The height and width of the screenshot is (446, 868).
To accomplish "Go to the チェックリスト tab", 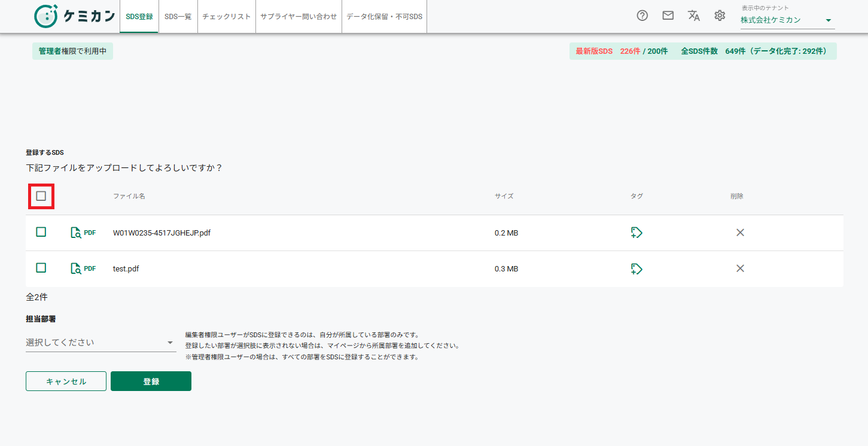I will tap(227, 17).
